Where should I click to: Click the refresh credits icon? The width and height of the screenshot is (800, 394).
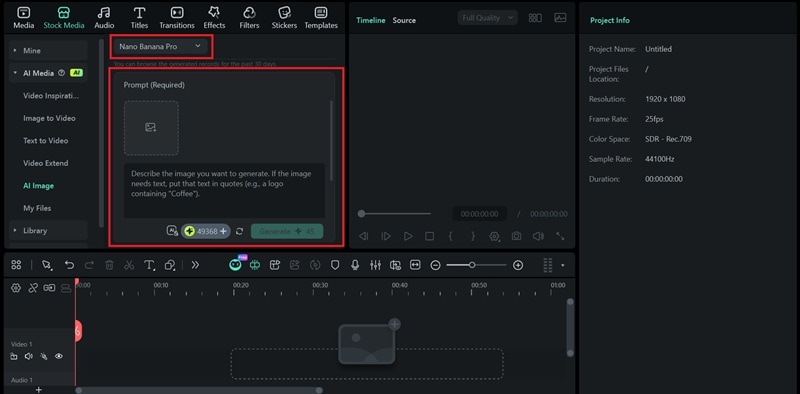tap(239, 231)
